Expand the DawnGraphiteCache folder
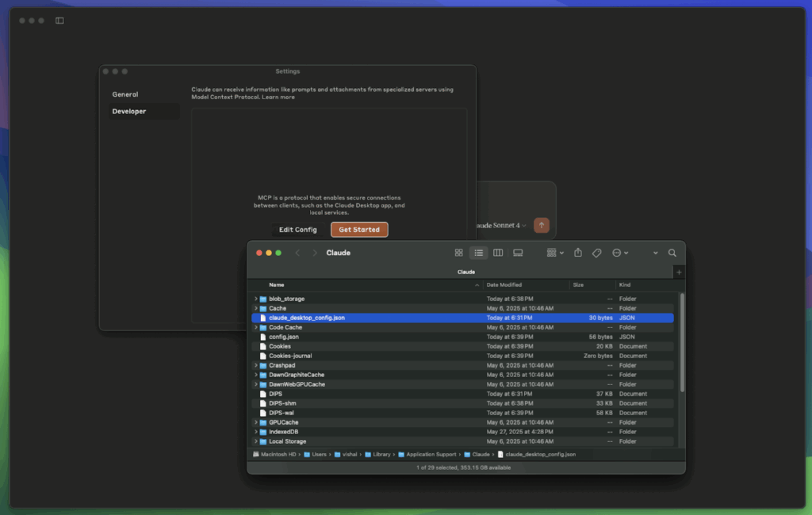The height and width of the screenshot is (515, 812). 256,375
